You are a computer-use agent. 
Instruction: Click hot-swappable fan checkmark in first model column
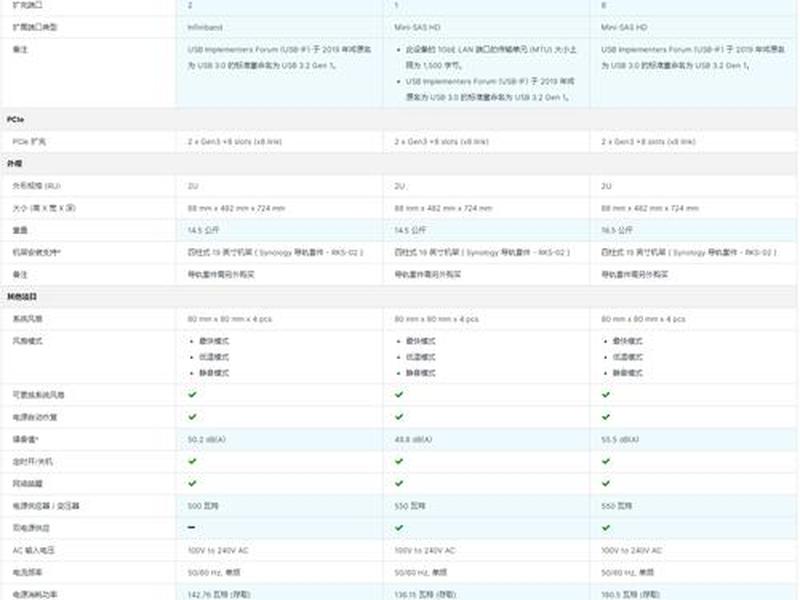(x=192, y=394)
